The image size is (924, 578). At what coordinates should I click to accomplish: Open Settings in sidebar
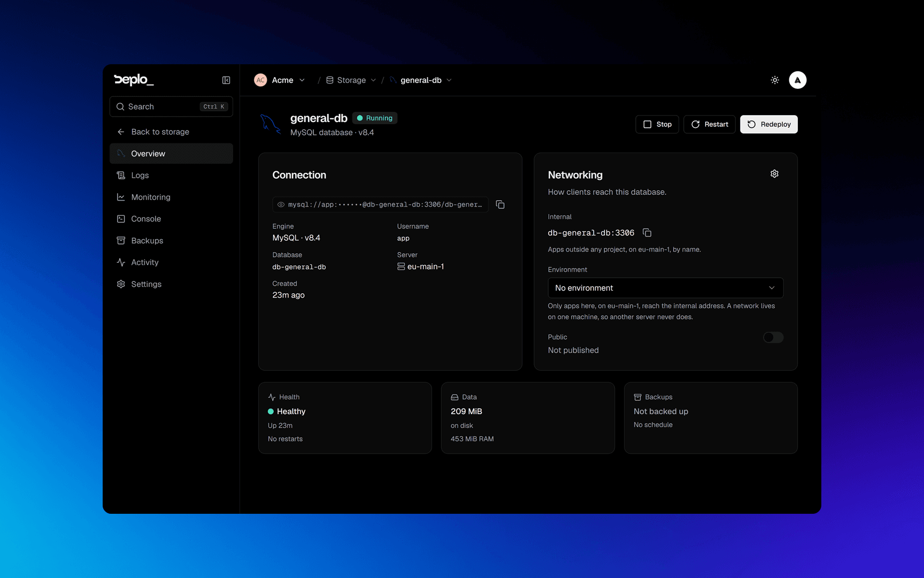(171, 284)
